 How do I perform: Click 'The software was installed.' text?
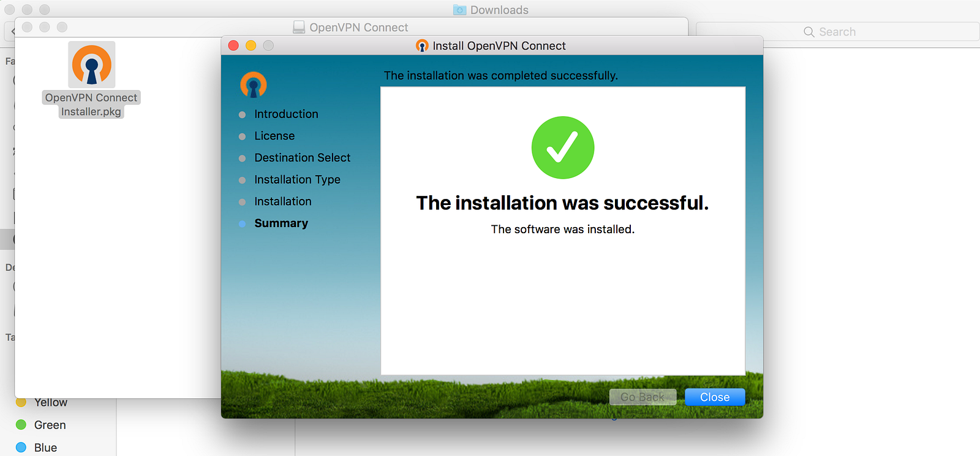[563, 230]
